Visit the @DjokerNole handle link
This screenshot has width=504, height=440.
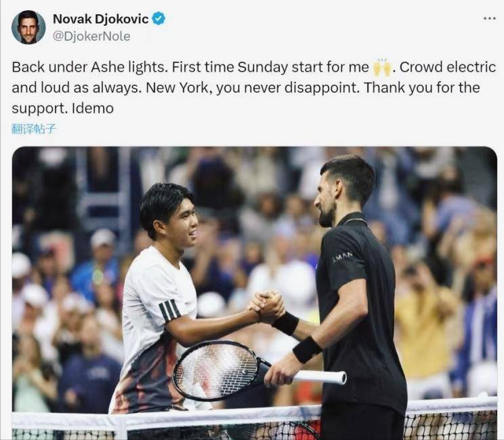(x=91, y=36)
